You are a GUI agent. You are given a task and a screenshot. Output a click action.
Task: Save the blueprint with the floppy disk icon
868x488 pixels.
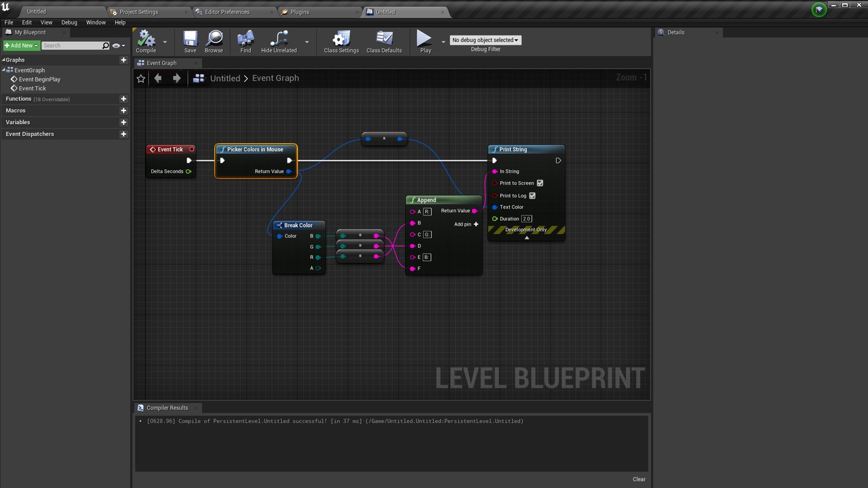click(190, 41)
